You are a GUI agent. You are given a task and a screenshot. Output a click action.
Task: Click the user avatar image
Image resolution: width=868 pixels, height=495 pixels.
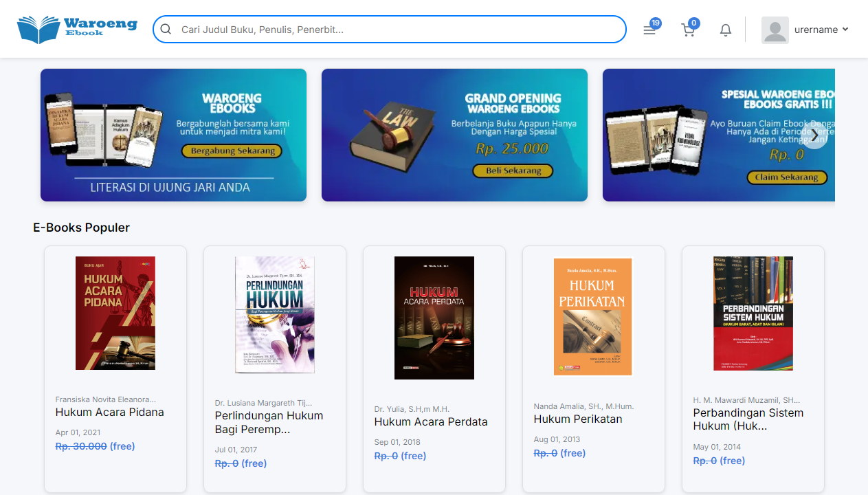point(775,30)
